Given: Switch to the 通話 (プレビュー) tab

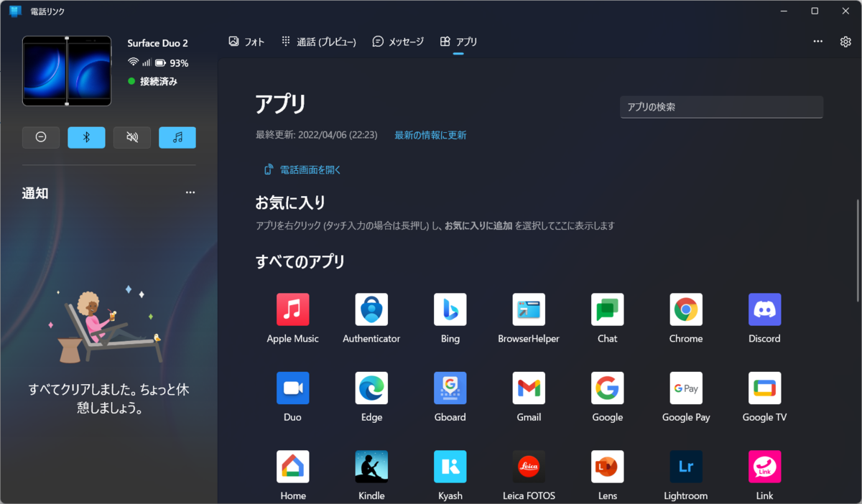Looking at the screenshot, I should (318, 42).
